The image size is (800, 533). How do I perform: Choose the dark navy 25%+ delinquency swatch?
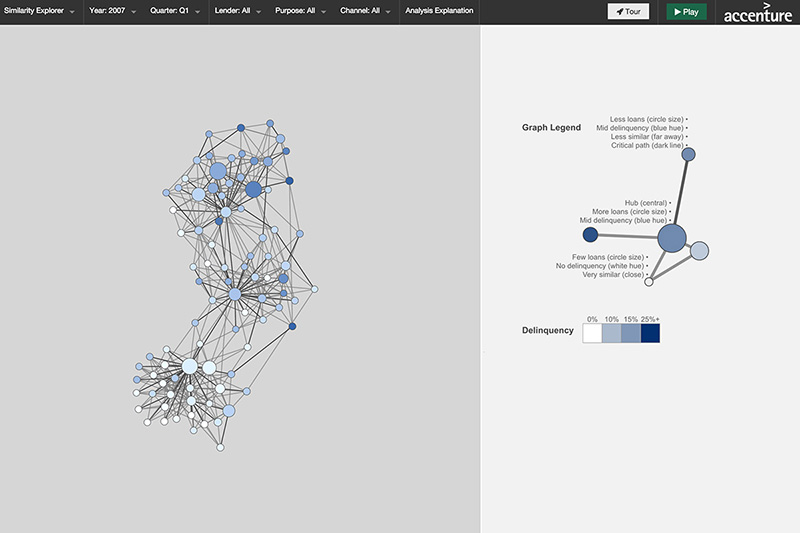650,333
